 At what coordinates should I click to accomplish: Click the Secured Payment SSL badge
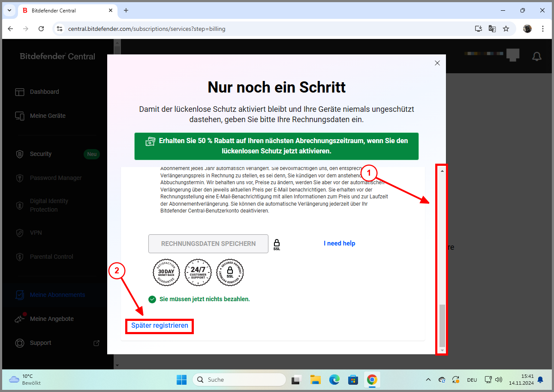pyautogui.click(x=230, y=272)
